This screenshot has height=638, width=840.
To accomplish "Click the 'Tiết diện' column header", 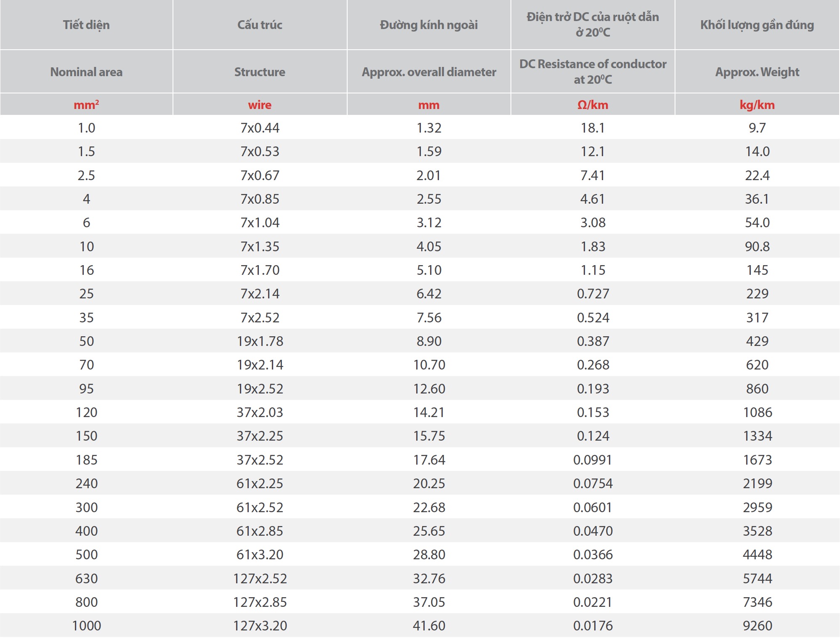I will [x=86, y=25].
